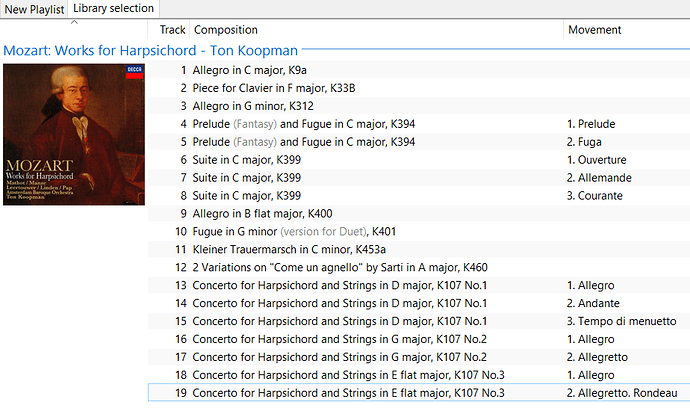
Task: Select track 19 Concerto in E flat major K107 No.3
Action: (x=419, y=393)
